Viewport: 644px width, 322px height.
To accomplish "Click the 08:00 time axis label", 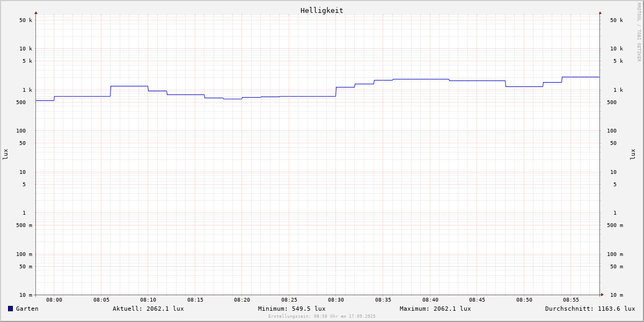I will click(54, 300).
